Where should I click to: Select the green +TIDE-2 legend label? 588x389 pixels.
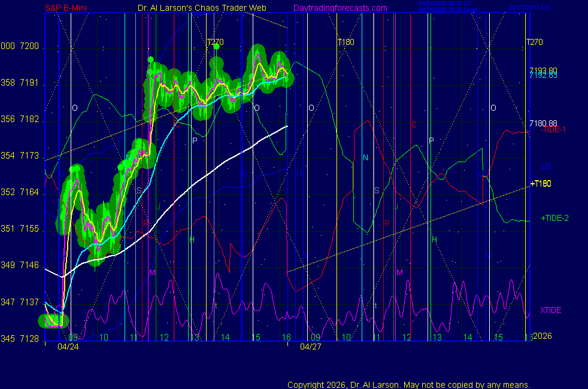coord(554,218)
